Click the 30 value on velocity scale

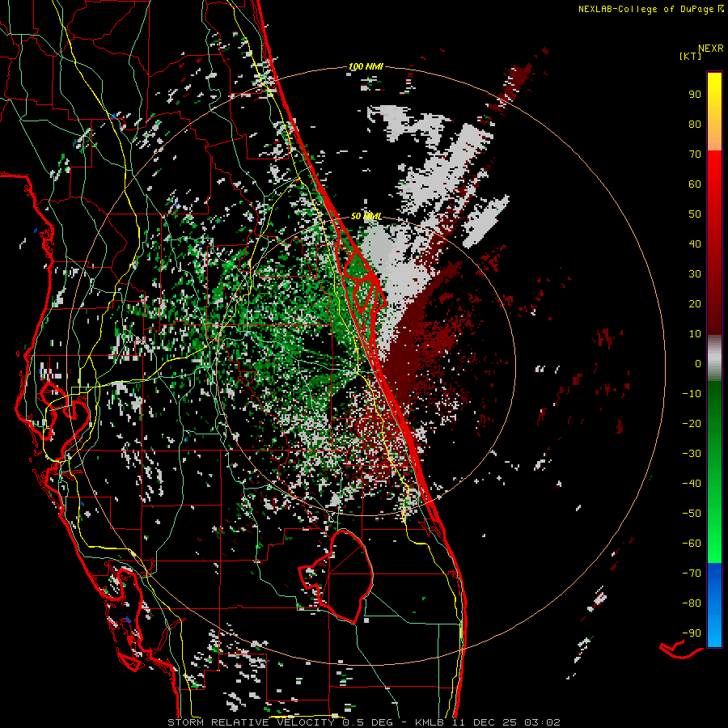[695, 274]
